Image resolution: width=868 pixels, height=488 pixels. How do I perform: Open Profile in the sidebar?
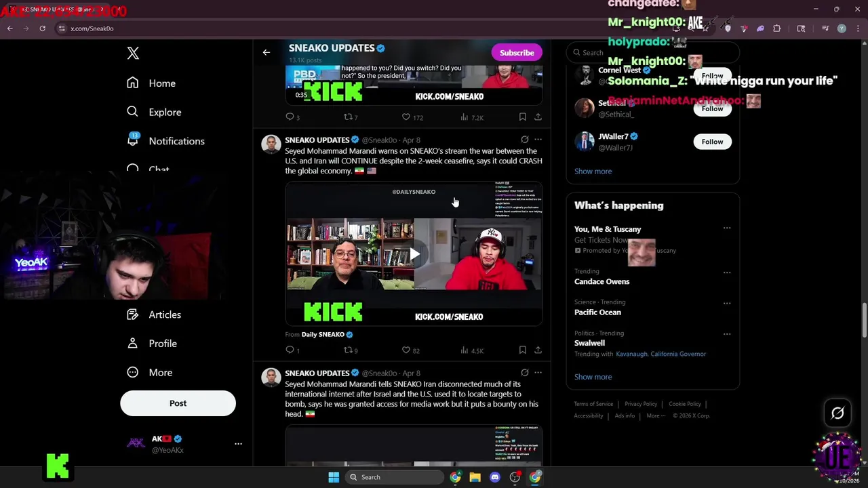pos(152,344)
